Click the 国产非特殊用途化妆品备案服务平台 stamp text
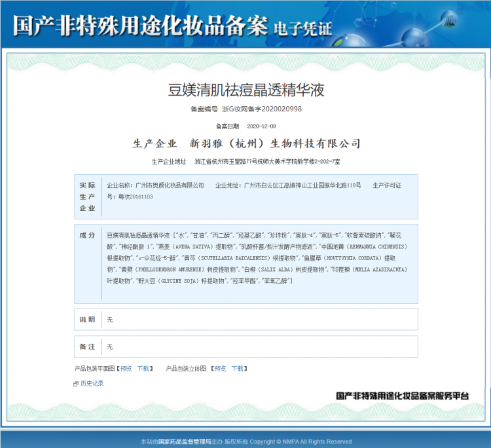The height and width of the screenshot is (448, 491). click(x=402, y=396)
